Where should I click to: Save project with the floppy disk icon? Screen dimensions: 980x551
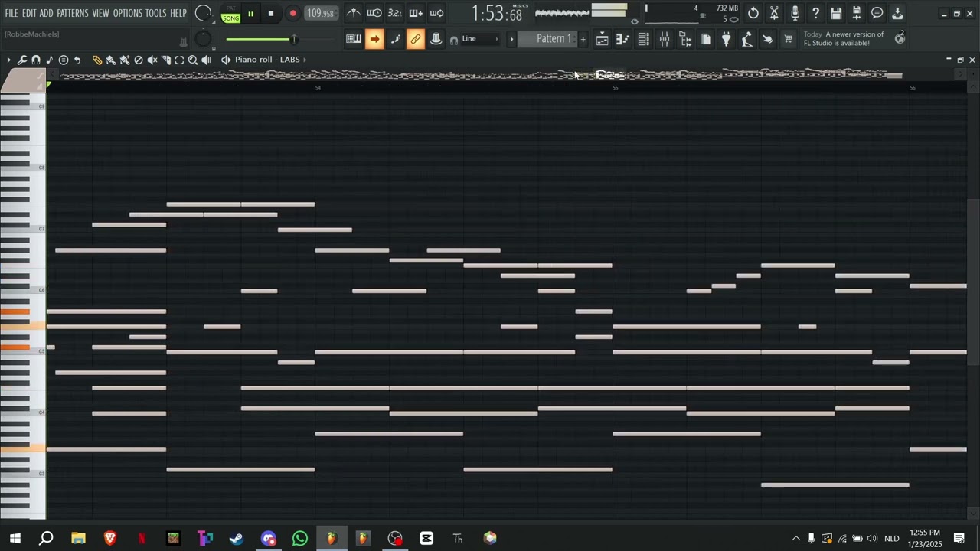point(836,13)
